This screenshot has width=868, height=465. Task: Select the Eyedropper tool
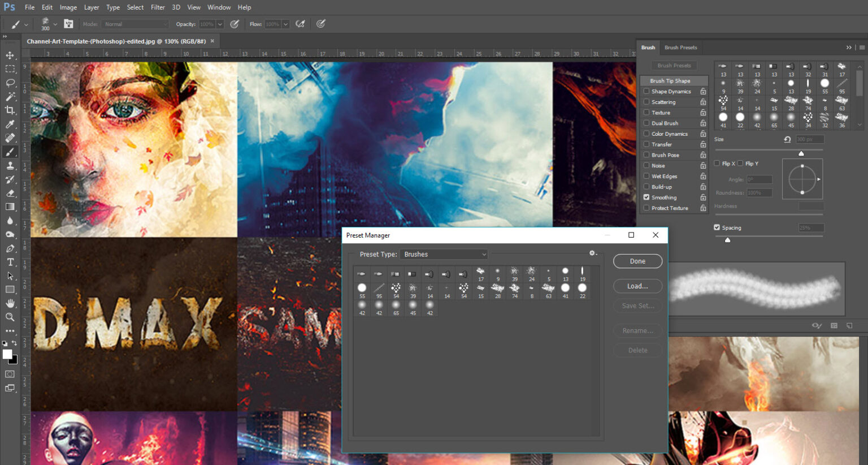pyautogui.click(x=10, y=124)
